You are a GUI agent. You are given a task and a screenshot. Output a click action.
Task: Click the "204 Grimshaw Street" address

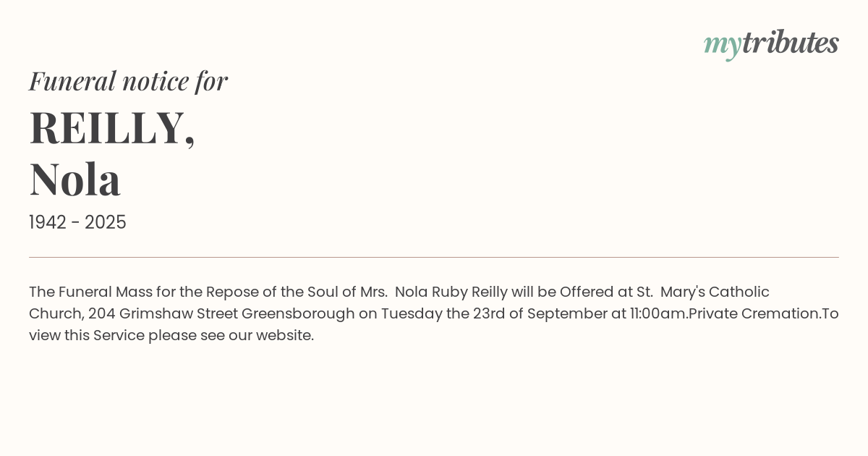(163, 314)
